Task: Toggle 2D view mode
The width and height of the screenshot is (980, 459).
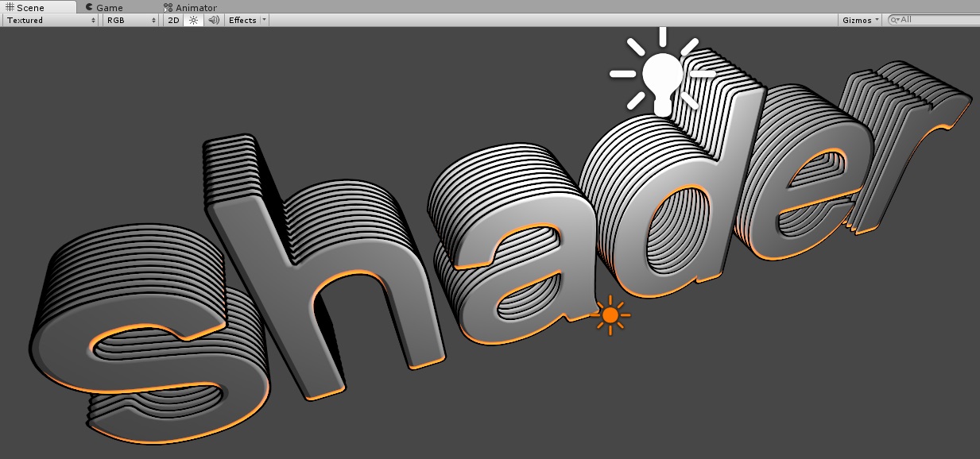Action: click(172, 20)
